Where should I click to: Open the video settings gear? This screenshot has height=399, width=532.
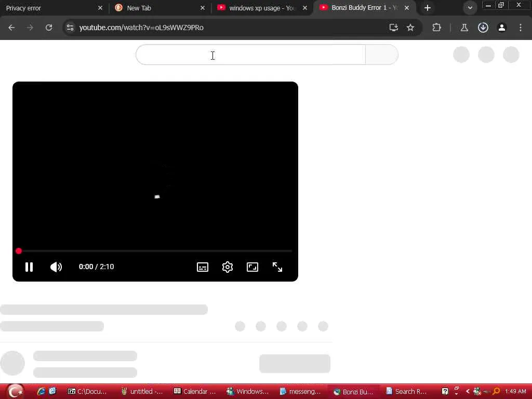point(228,267)
